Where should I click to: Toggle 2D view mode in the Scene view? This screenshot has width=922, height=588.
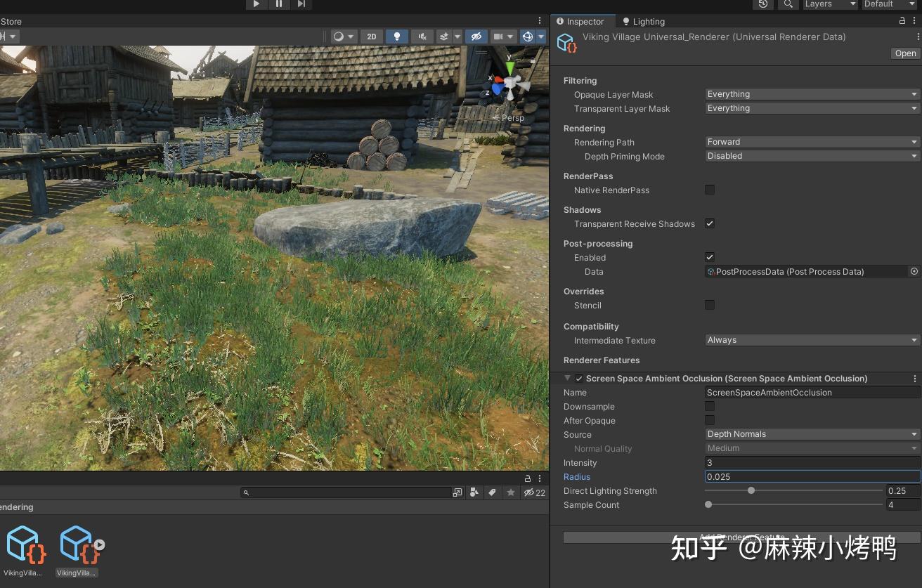372,37
